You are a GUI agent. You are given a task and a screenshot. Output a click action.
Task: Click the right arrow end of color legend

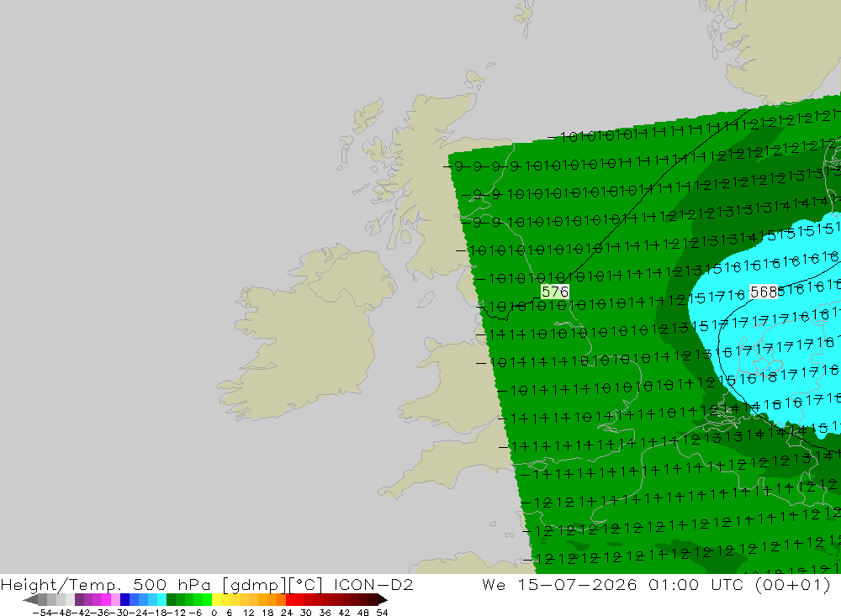click(x=383, y=600)
